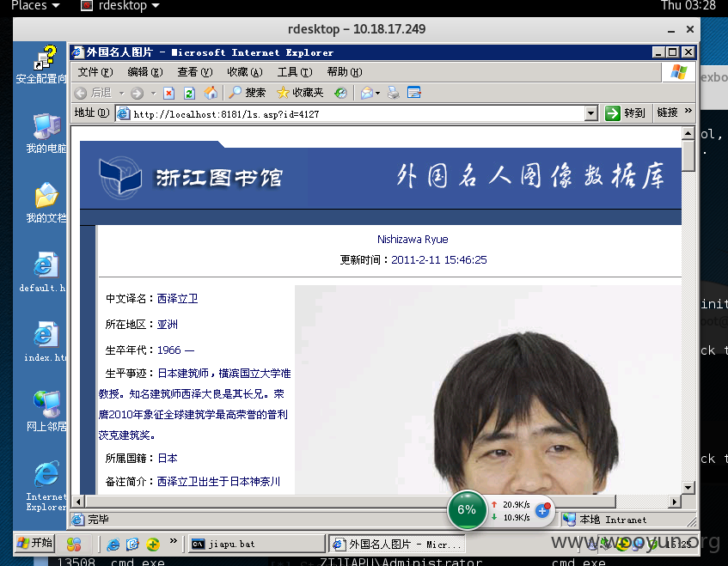This screenshot has height=566, width=728.
Task: Click the 开始 Start button
Action: (x=35, y=543)
